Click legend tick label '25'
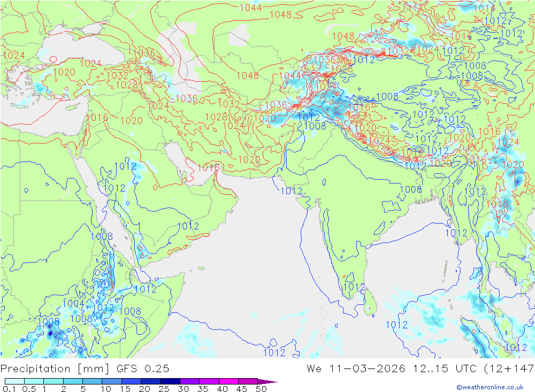The height and width of the screenshot is (392, 535). click(x=164, y=389)
